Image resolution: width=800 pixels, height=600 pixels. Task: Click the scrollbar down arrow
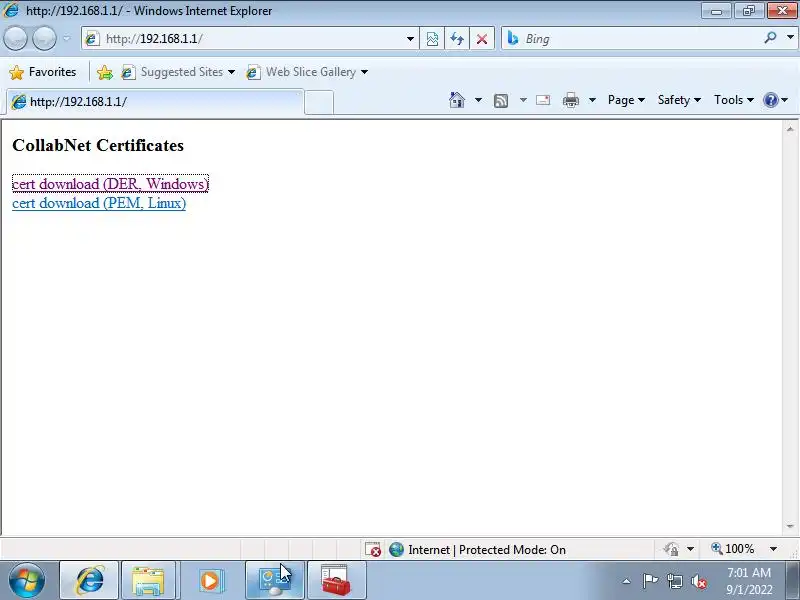[x=790, y=526]
